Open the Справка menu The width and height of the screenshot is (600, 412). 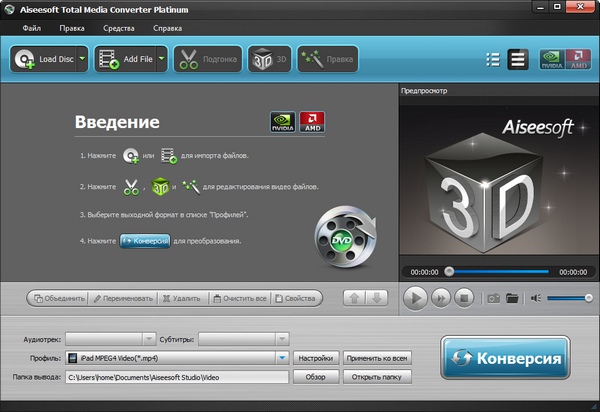pos(168,28)
